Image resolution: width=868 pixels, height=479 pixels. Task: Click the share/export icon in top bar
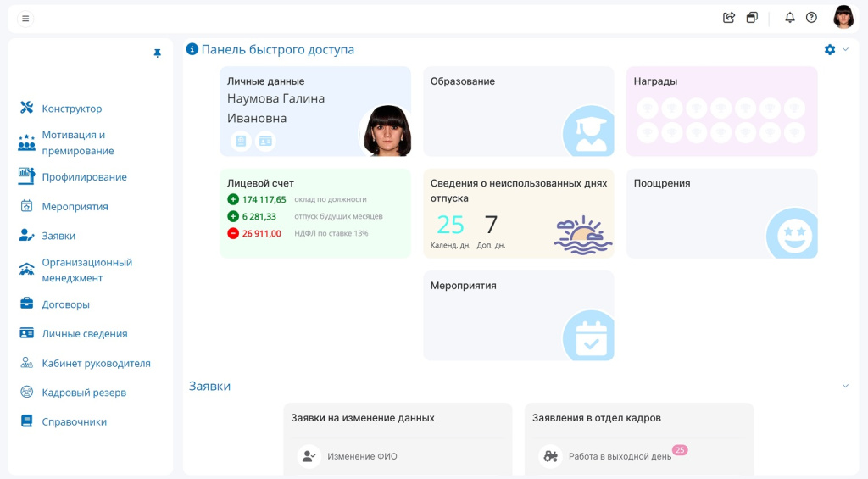729,18
